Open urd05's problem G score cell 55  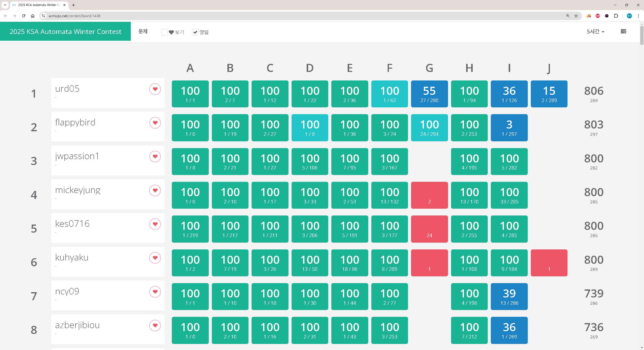pyautogui.click(x=429, y=94)
